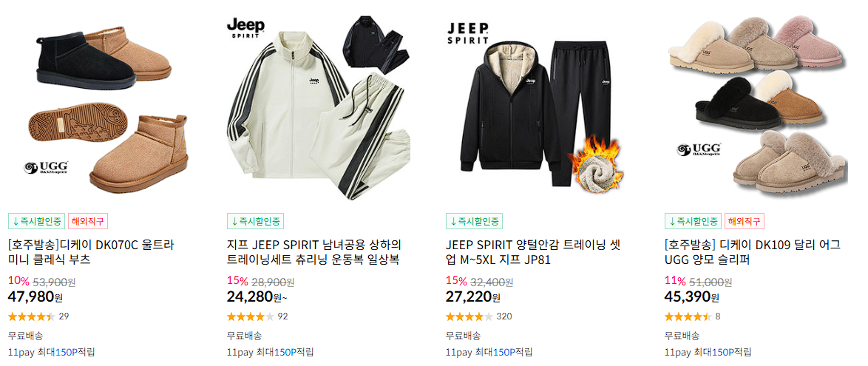Image resolution: width=868 pixels, height=366 pixels.
Task: Click the 해외직구 badge under the boots
Action: (x=88, y=221)
